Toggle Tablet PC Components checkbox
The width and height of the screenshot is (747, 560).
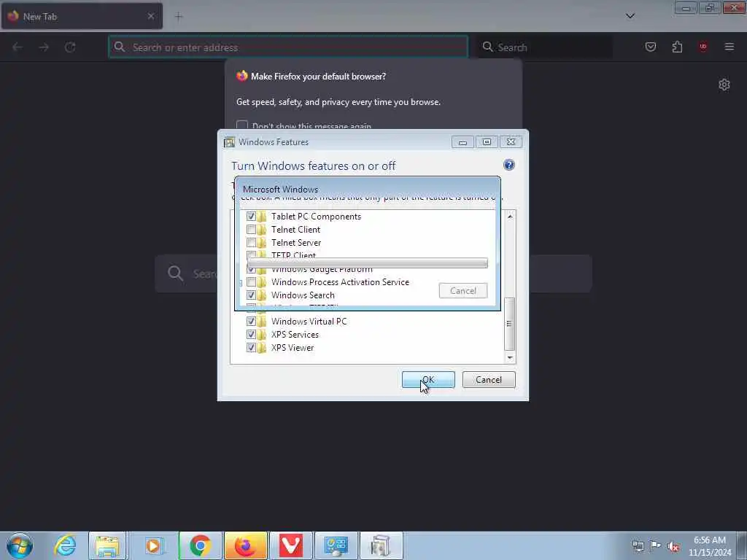(x=251, y=216)
